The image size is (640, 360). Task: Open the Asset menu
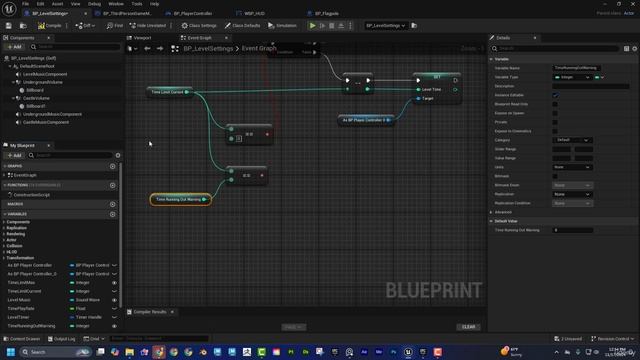(x=57, y=4)
